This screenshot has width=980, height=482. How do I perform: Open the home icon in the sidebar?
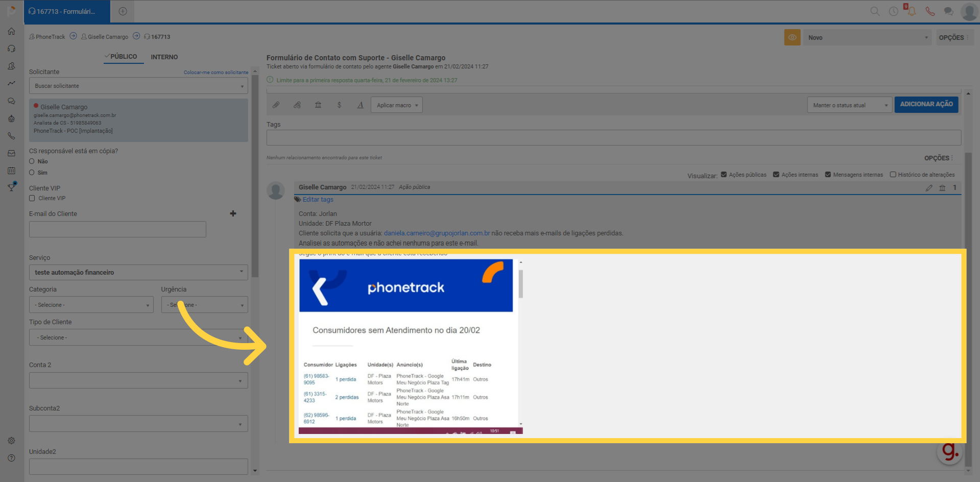coord(11,31)
